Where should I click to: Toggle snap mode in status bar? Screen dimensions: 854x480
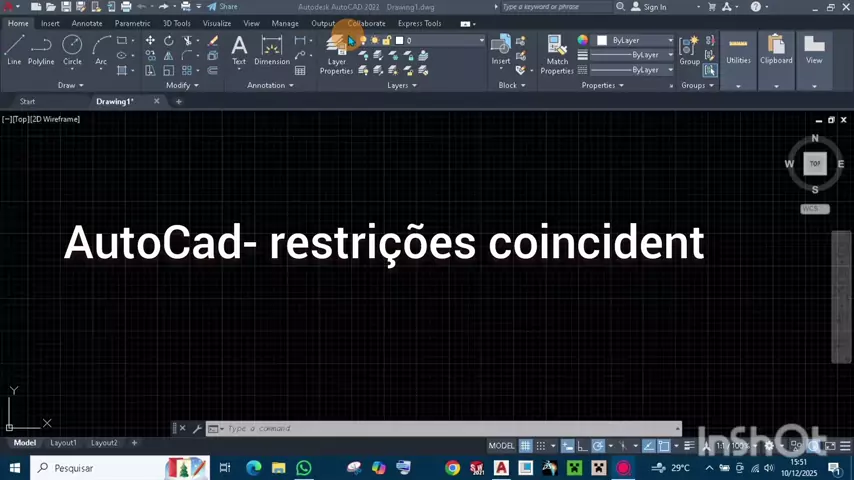tap(540, 446)
